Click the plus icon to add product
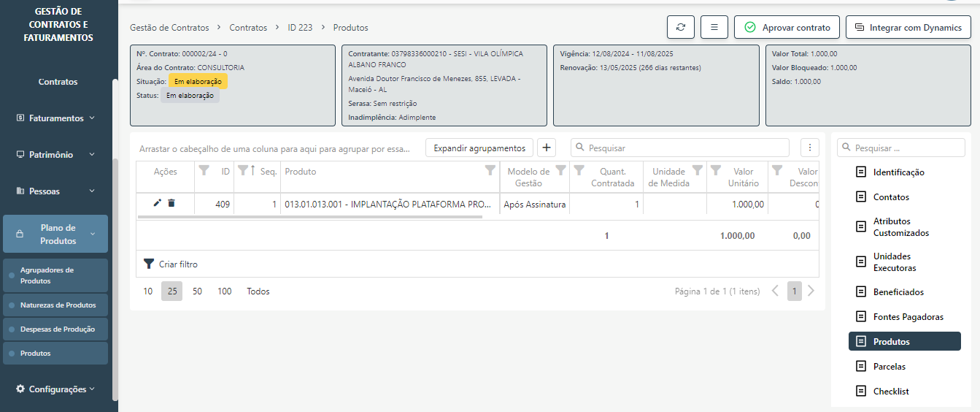The height and width of the screenshot is (412, 980). tap(547, 148)
